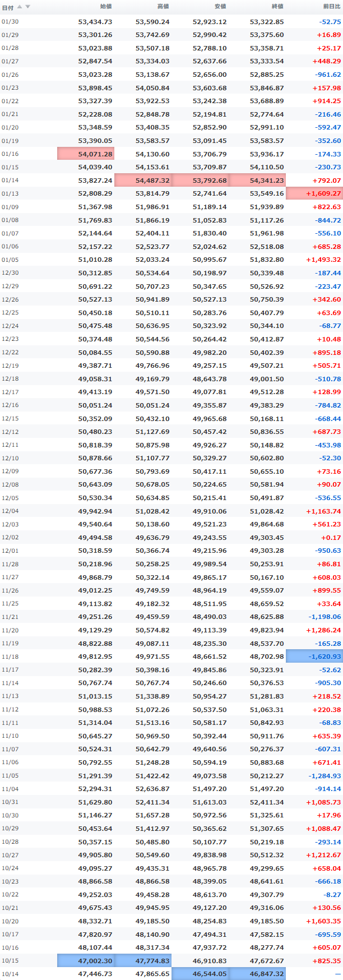343x980 pixels.
Task: Click the +895.18 change on 12/22
Action: 327,353
